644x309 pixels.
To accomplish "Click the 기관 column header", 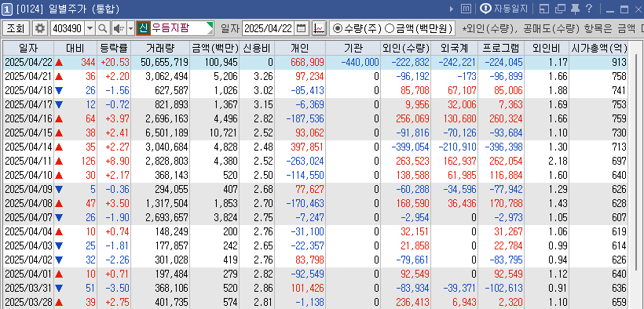I will (x=353, y=49).
